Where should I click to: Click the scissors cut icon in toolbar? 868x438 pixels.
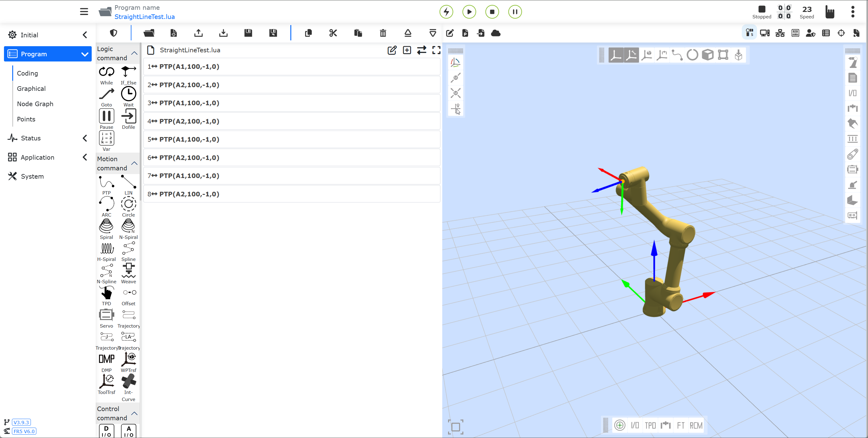point(333,33)
